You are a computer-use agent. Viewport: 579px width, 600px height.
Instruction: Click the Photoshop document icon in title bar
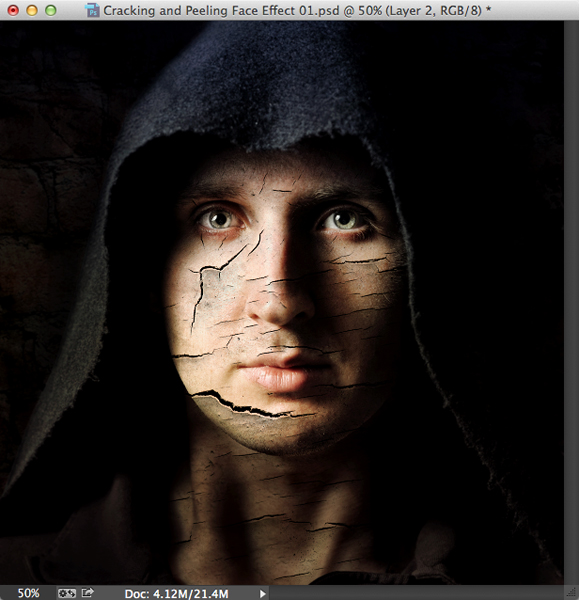(92, 10)
